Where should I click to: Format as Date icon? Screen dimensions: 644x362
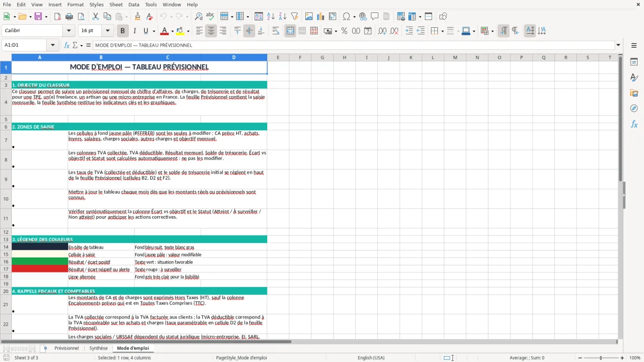click(368, 31)
